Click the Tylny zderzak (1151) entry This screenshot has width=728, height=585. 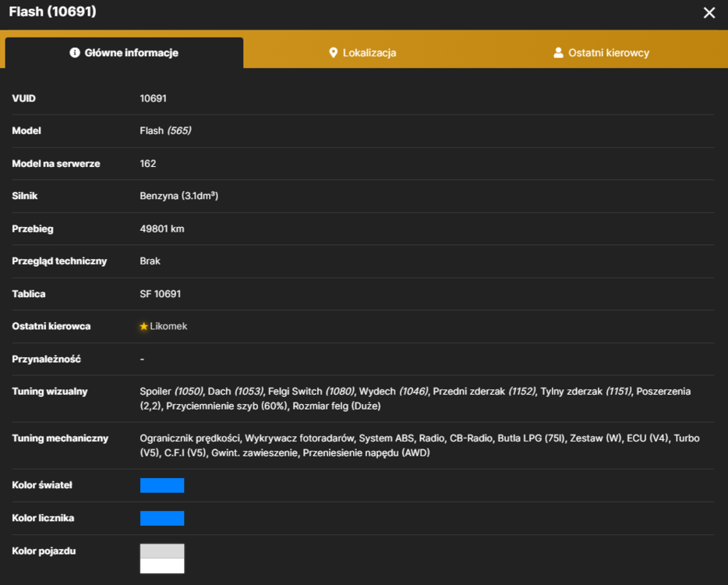[586, 392]
